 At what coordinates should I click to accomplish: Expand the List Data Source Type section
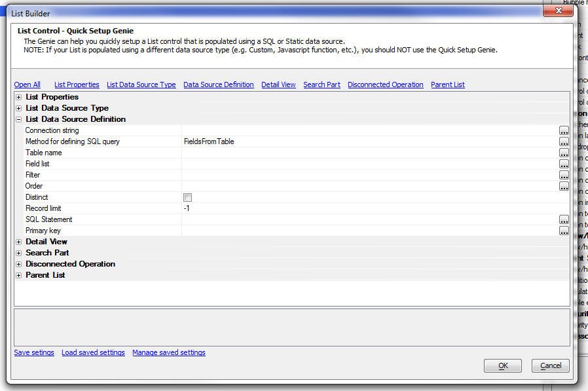click(x=19, y=108)
